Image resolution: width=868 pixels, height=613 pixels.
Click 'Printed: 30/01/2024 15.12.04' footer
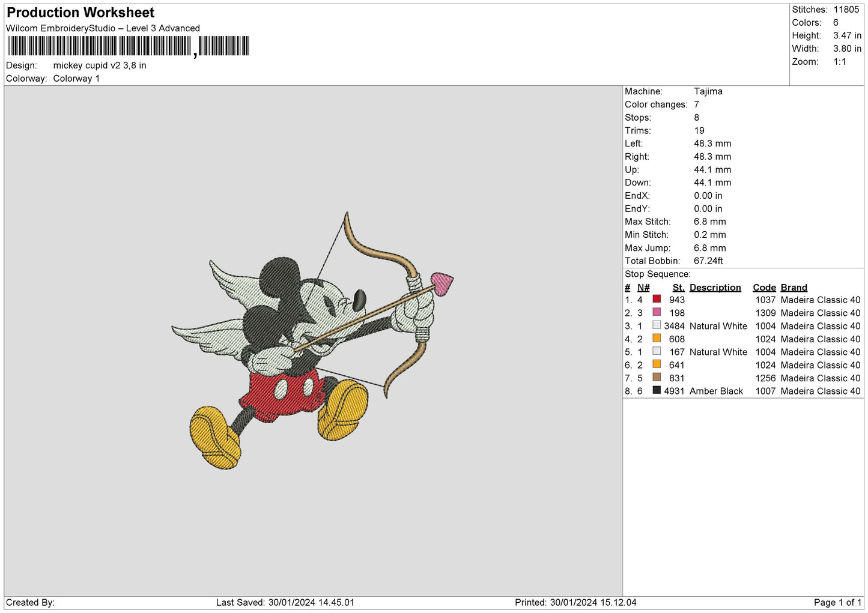(x=575, y=602)
